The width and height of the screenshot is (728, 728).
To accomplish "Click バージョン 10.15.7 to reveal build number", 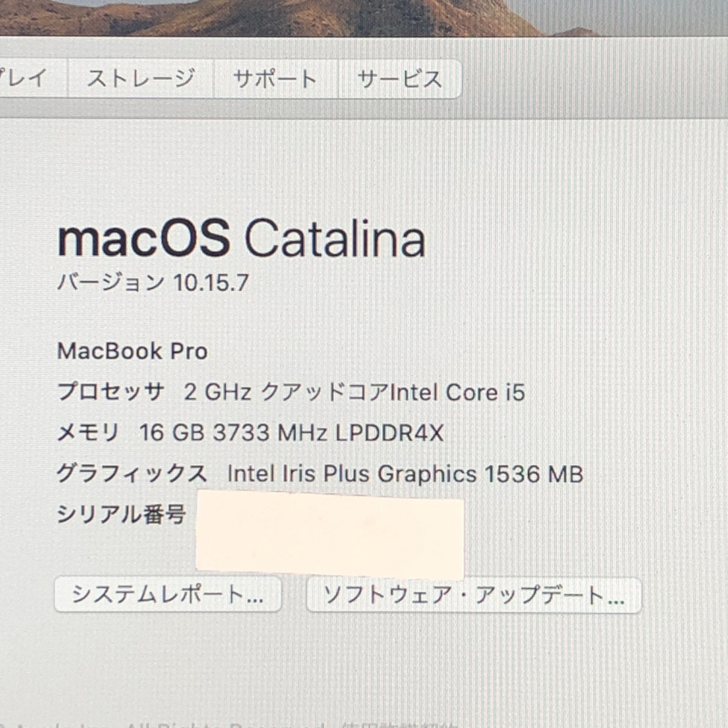I will [153, 282].
